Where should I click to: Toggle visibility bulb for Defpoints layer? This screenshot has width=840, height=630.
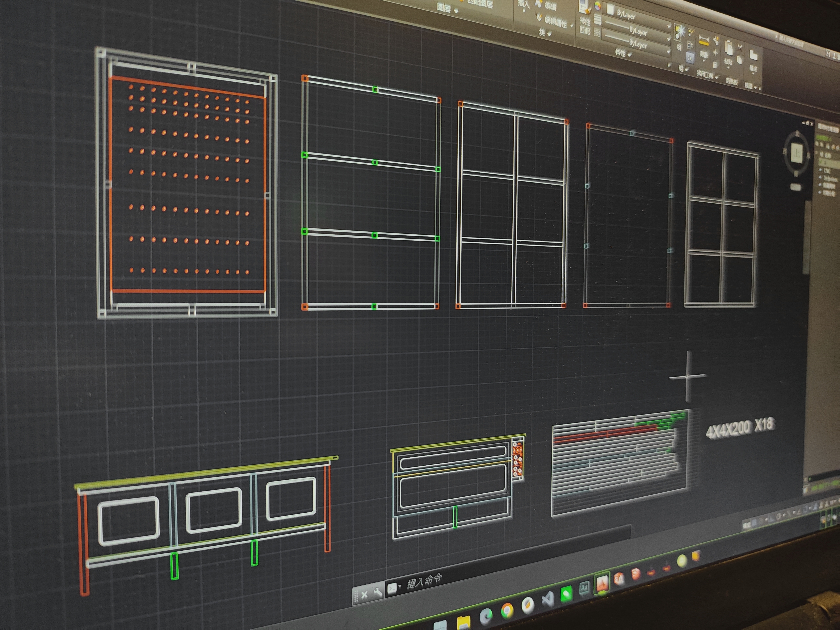pyautogui.click(x=821, y=177)
